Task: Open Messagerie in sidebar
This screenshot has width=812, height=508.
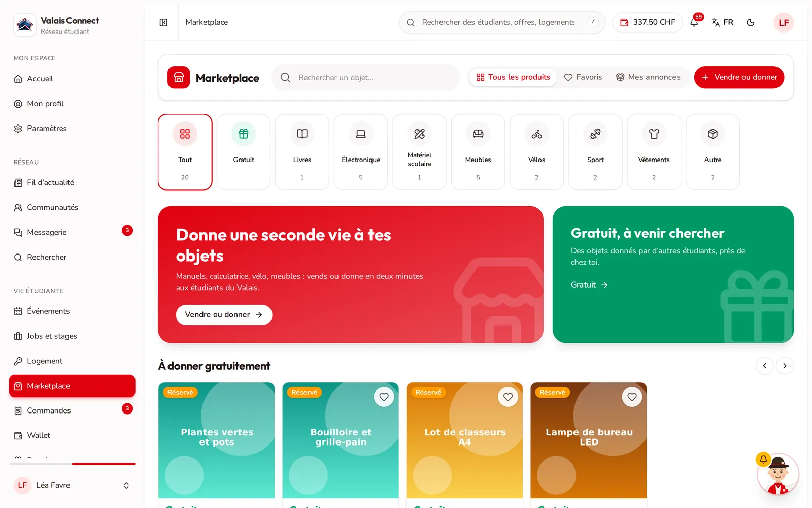Action: point(72,232)
